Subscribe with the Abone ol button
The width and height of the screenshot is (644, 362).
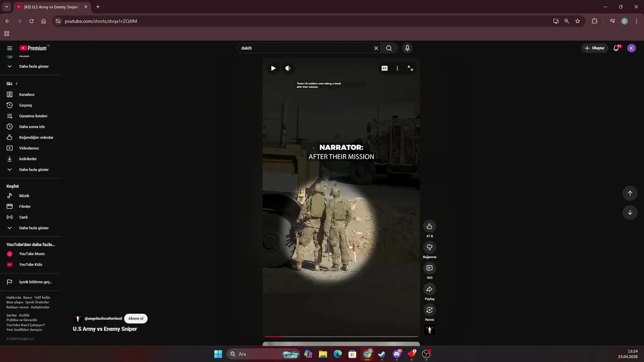click(136, 318)
